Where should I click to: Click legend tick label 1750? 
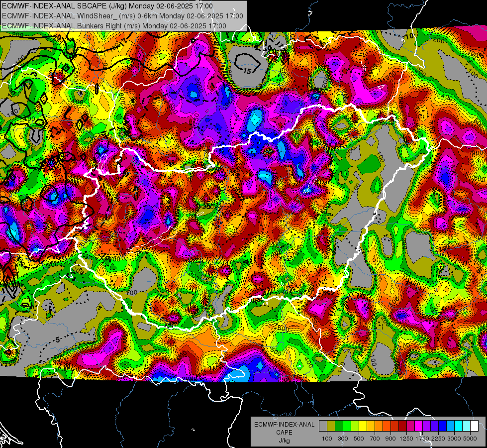[x=422, y=439]
